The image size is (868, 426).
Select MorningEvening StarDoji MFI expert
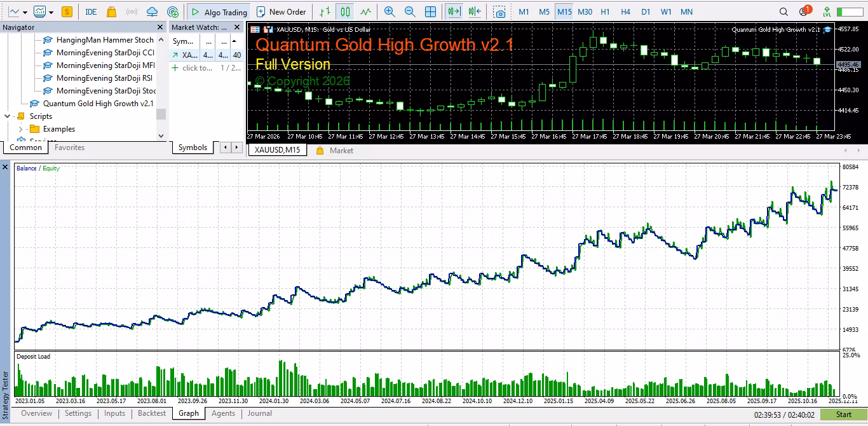105,65
